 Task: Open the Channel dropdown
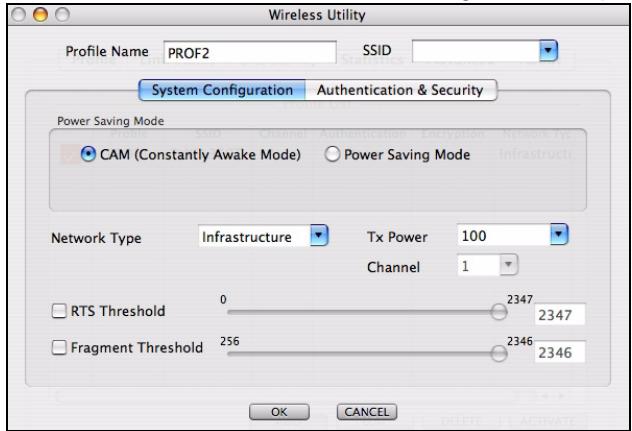[x=508, y=265]
